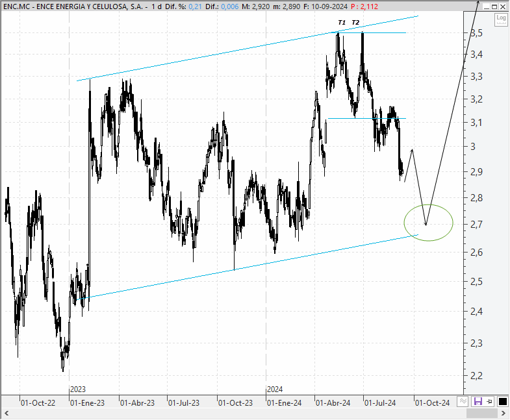Click the m: 2,890 minimum value

(x=287, y=6)
